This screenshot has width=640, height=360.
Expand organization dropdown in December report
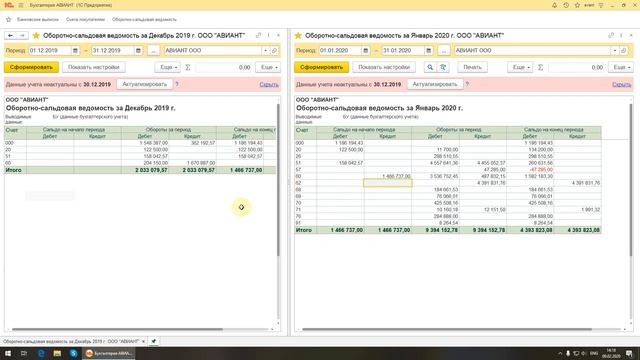pyautogui.click(x=266, y=51)
